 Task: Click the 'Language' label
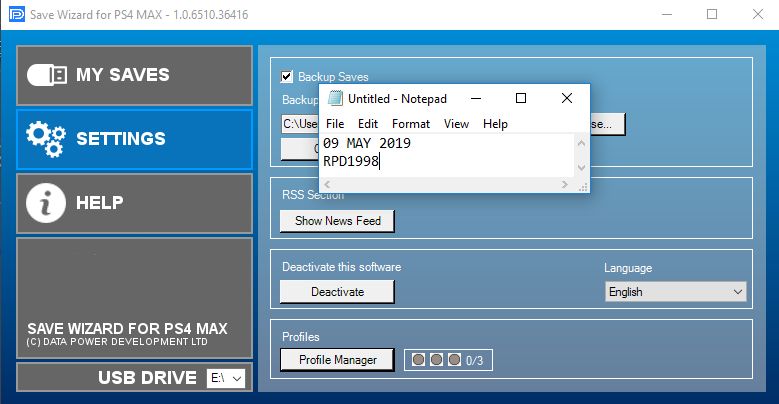pos(628,268)
